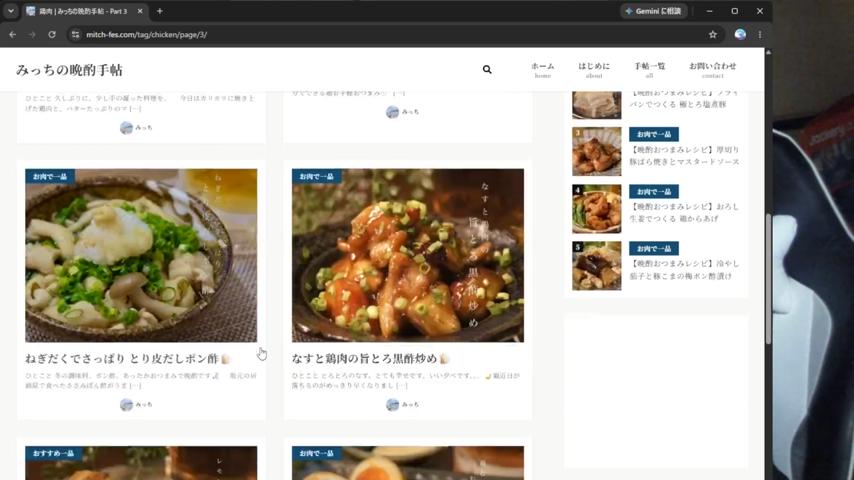Open the なすと鶏肉の旨とろ黒酢炒め dish photo
Screen dimensions: 854x480
408,255
